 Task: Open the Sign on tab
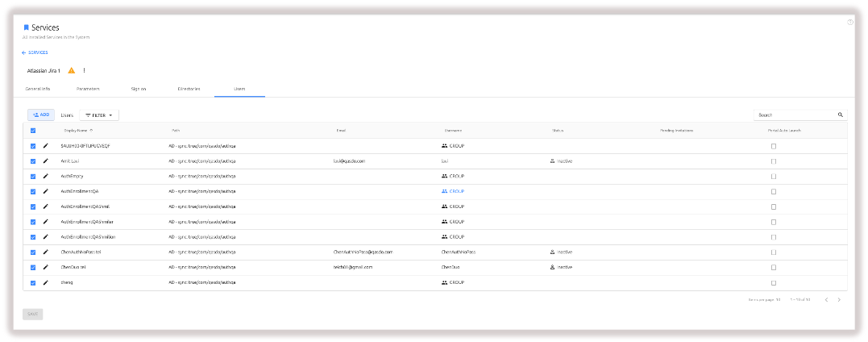point(139,89)
